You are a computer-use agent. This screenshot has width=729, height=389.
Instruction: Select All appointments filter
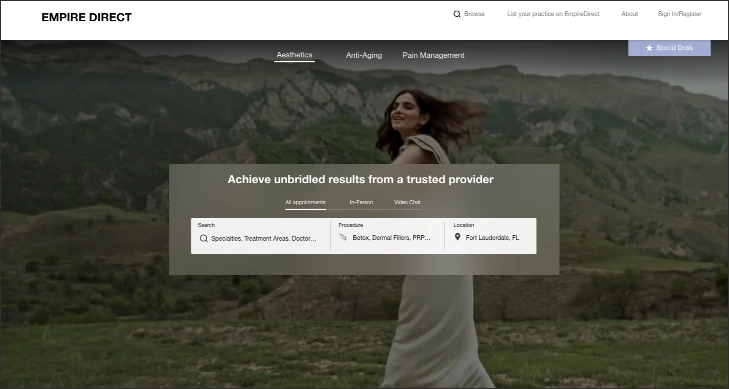(305, 203)
